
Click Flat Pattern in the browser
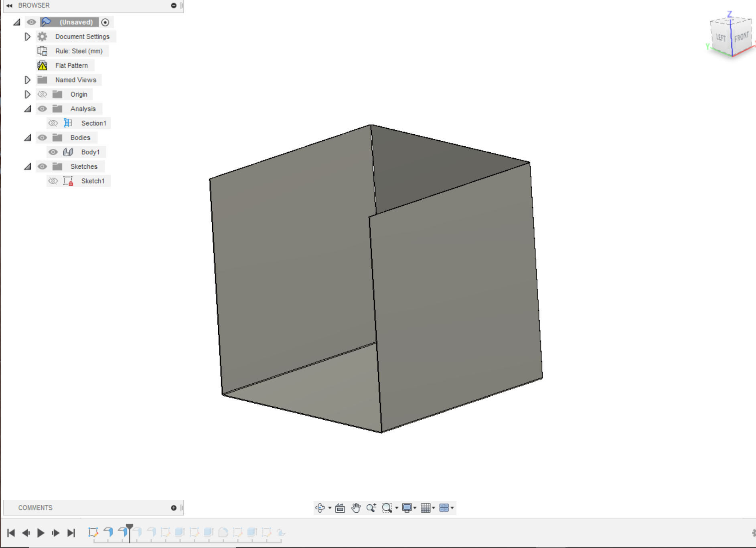(71, 65)
